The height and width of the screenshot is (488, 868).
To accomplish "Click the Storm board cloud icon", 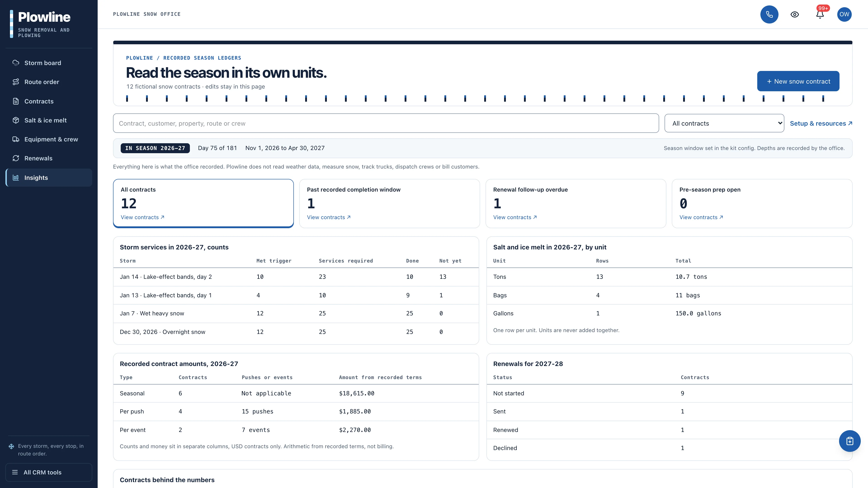I will click(x=16, y=63).
